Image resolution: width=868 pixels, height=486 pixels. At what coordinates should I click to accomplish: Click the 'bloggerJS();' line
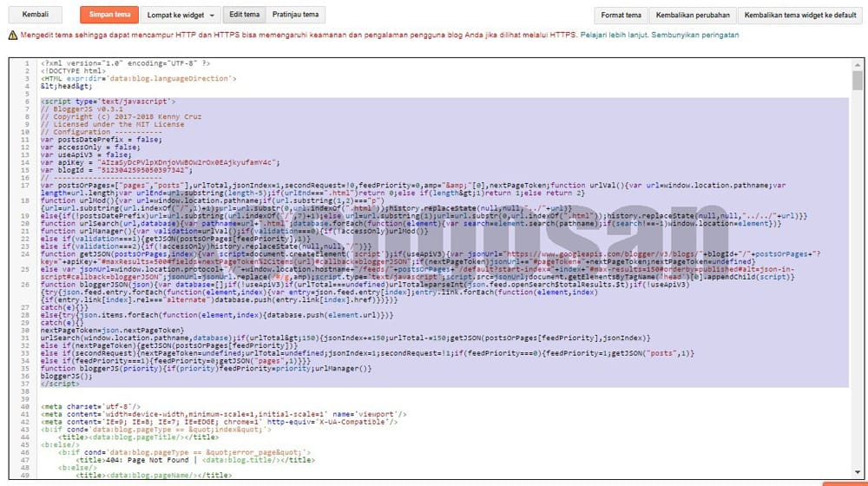pos(67,377)
